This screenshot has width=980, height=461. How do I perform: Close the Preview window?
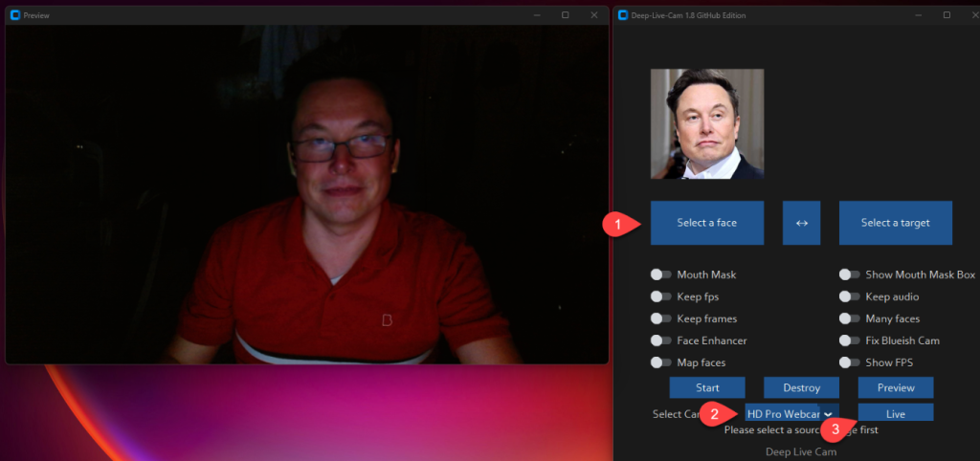[x=593, y=15]
